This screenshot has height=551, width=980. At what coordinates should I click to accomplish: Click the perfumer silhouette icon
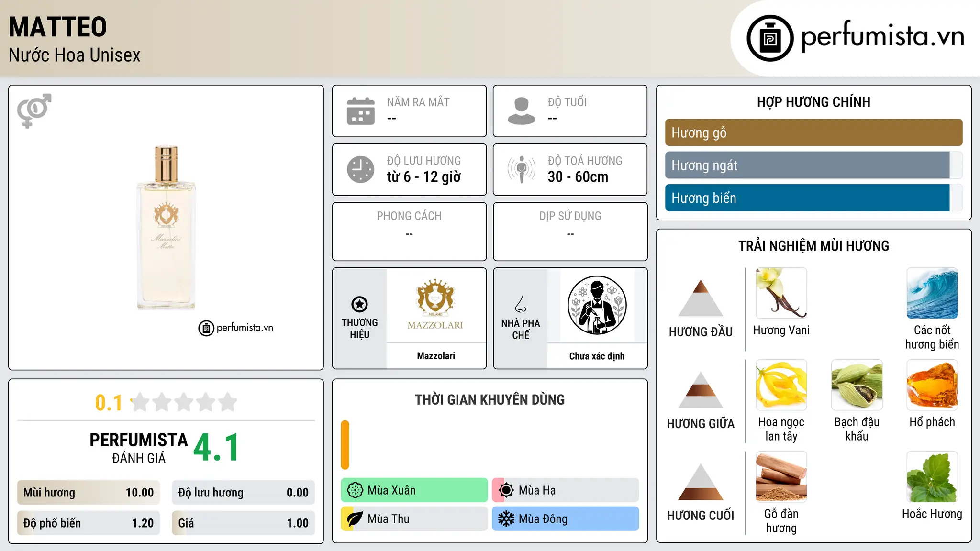(597, 305)
